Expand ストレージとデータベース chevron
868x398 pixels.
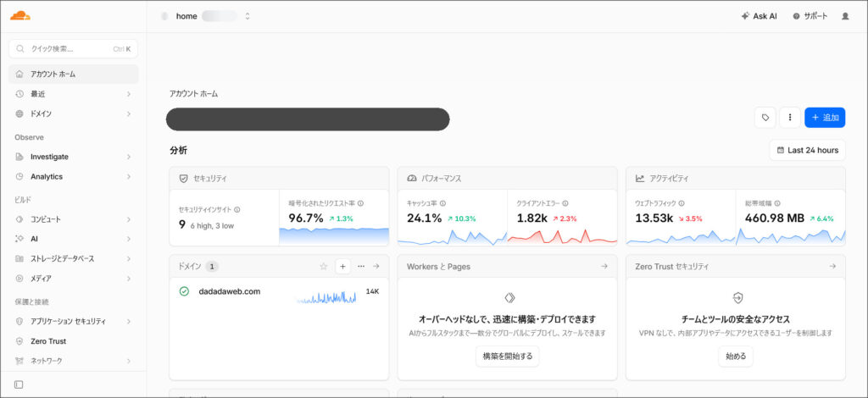129,259
